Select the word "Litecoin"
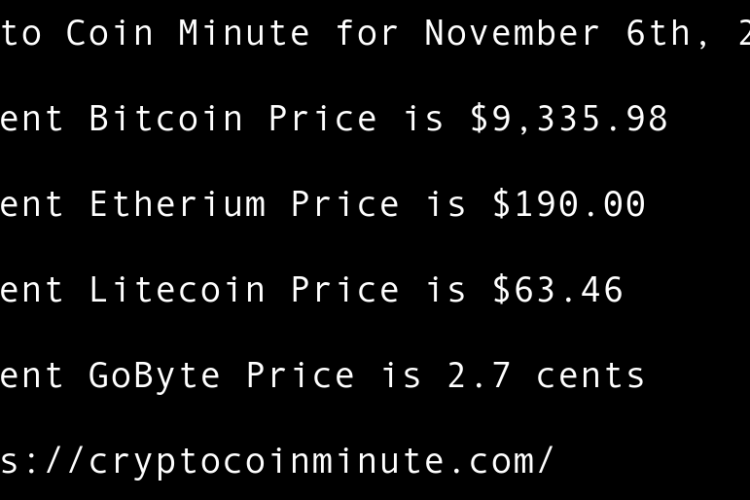Viewport: 750px width, 500px height. click(177, 291)
